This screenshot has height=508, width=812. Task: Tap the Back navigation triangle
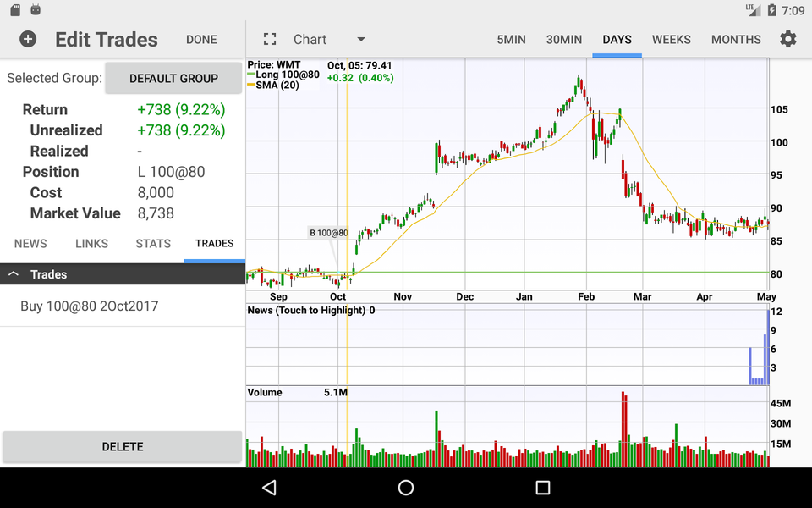tap(269, 487)
